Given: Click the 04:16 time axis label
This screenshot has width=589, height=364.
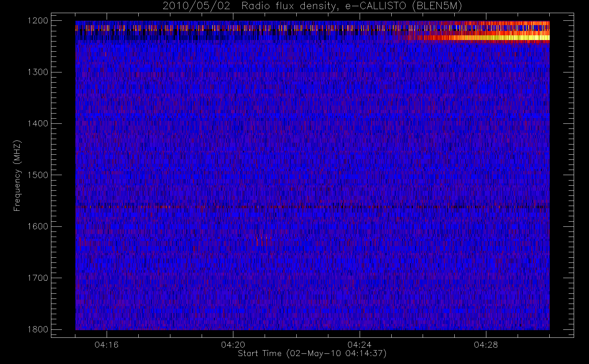Looking at the screenshot, I should (x=107, y=345).
